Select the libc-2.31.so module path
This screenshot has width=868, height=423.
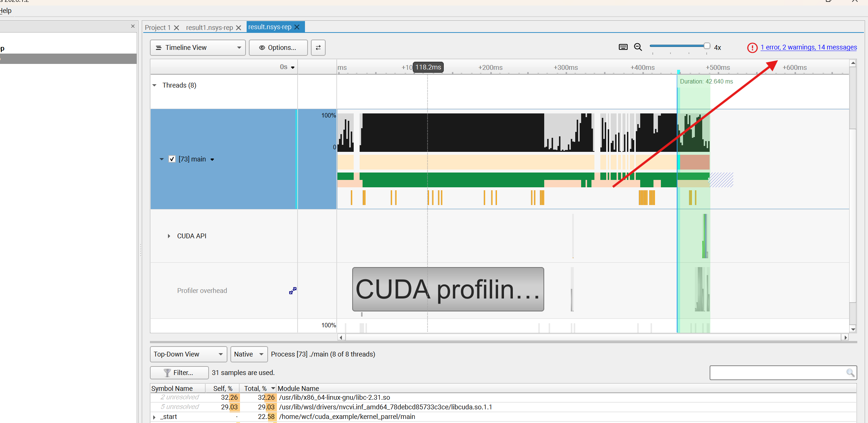pos(334,398)
